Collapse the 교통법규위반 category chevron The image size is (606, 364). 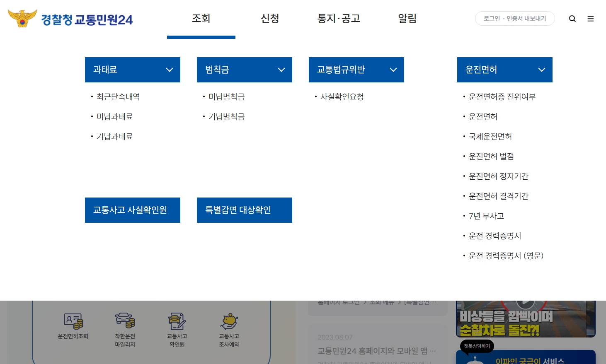pyautogui.click(x=393, y=70)
